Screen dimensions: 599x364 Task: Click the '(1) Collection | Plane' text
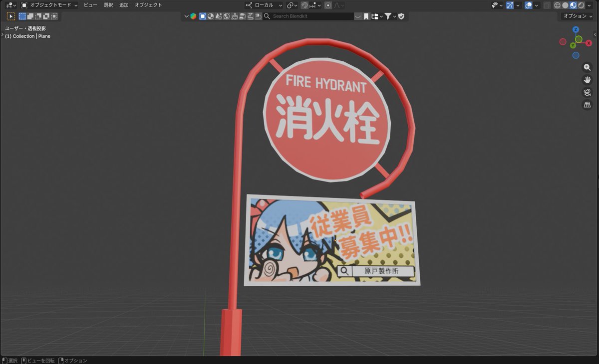pos(27,36)
